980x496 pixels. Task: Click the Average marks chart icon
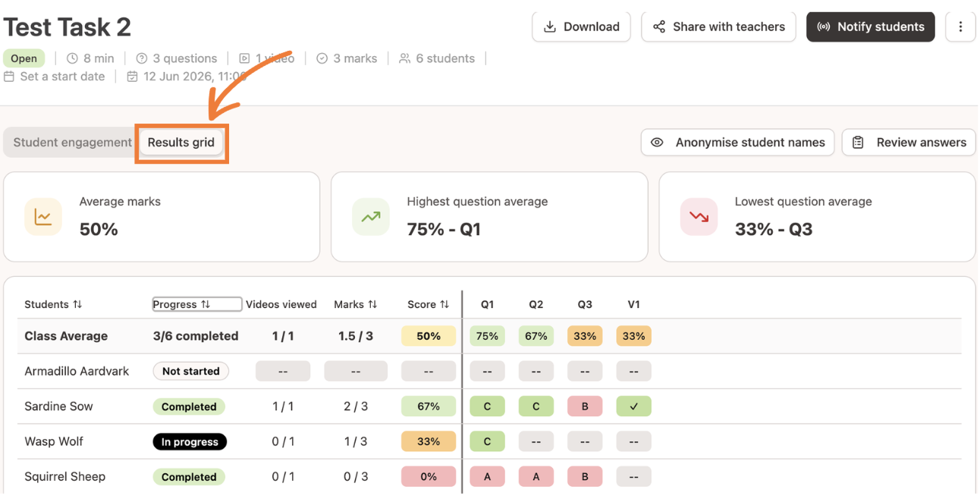[43, 217]
